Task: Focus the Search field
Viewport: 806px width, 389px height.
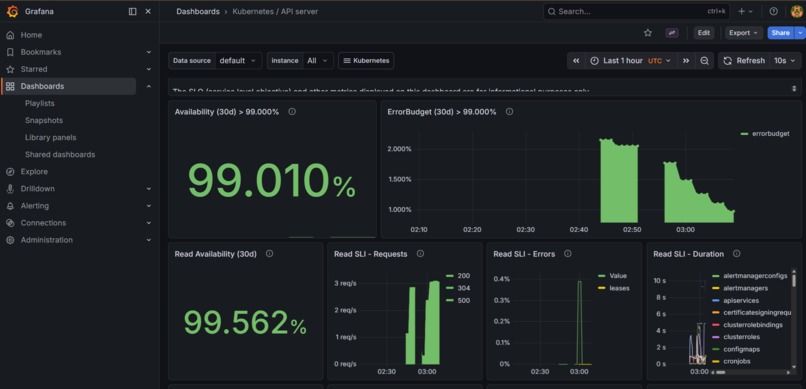Action: tap(636, 11)
